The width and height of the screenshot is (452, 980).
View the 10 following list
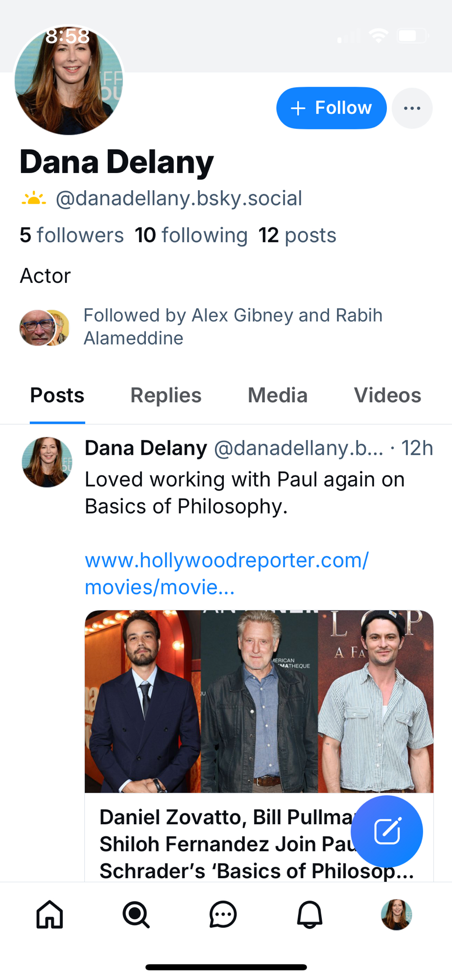pyautogui.click(x=191, y=235)
